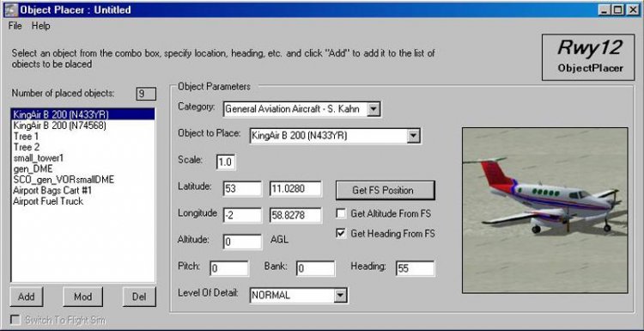Select KingAir B 200 (N74568) list entry
Viewport: 644px width, 331px height.
coord(59,126)
